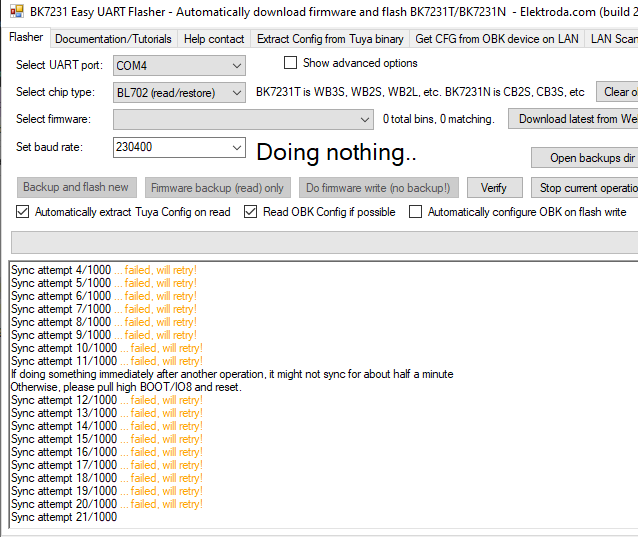Image resolution: width=638 pixels, height=537 pixels.
Task: Open Get CFG from OBK device on LAN tab
Action: [x=497, y=39]
